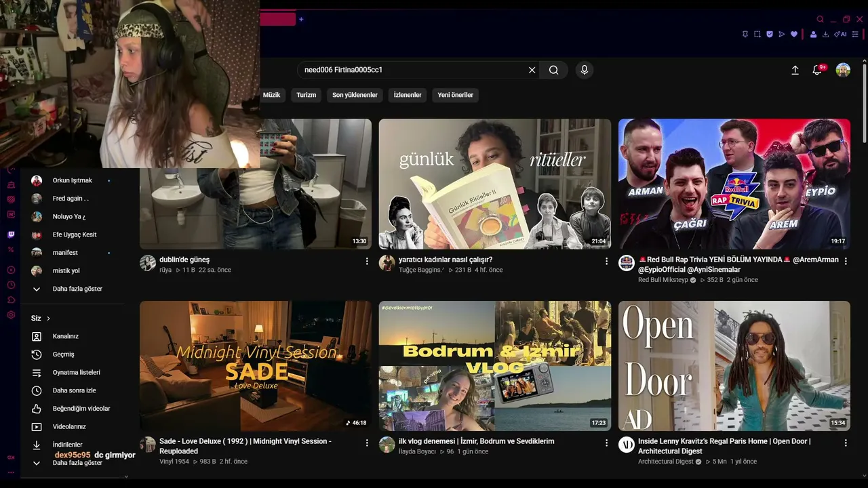Image resolution: width=868 pixels, height=488 pixels.
Task: Open the Midnight Vinyl Session SADE thumbnail
Action: click(256, 366)
